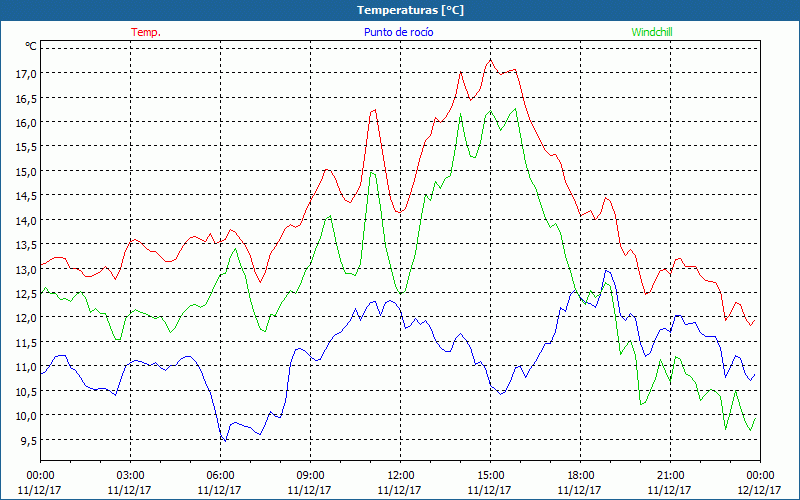Click the 12,5 y-axis value
800x500 pixels.
(26, 293)
